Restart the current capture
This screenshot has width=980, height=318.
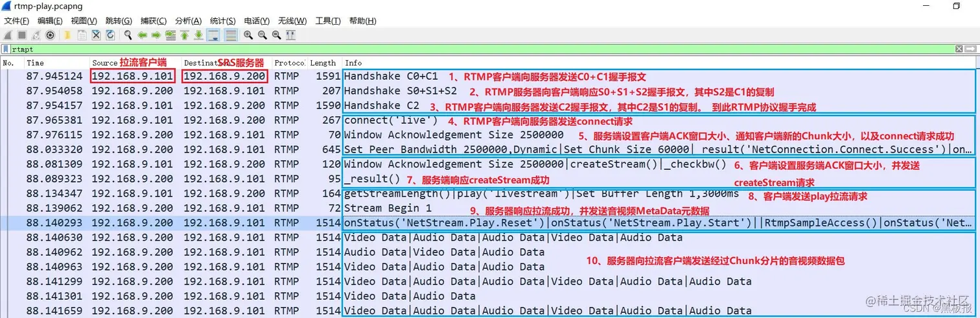[36, 35]
